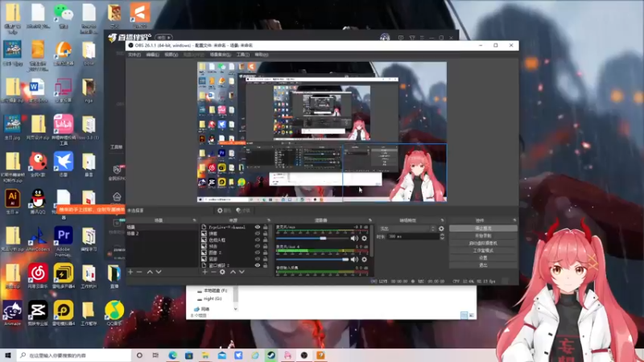This screenshot has width=644, height=362.
Task: Open the scene transition type dropdown
Action: click(407, 228)
